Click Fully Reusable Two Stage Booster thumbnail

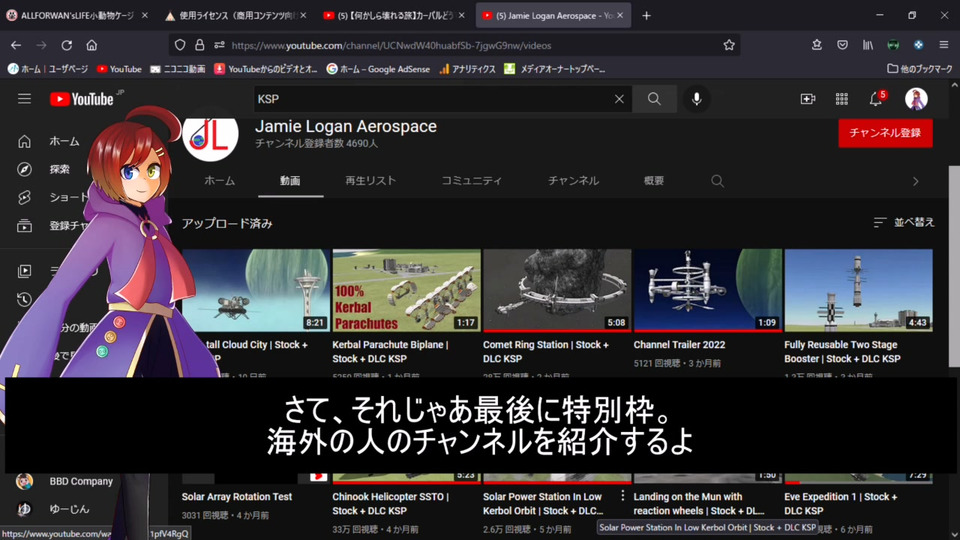pyautogui.click(x=858, y=290)
